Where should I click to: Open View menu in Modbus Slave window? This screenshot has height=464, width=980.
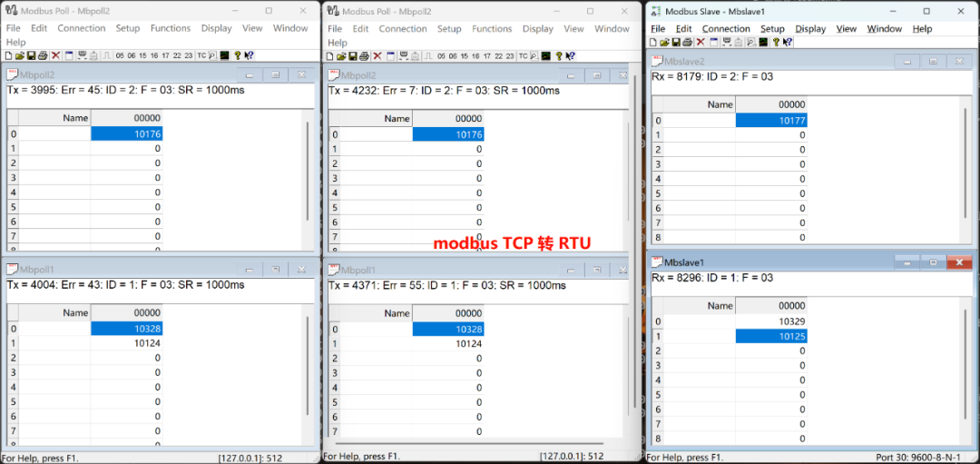[x=847, y=29]
